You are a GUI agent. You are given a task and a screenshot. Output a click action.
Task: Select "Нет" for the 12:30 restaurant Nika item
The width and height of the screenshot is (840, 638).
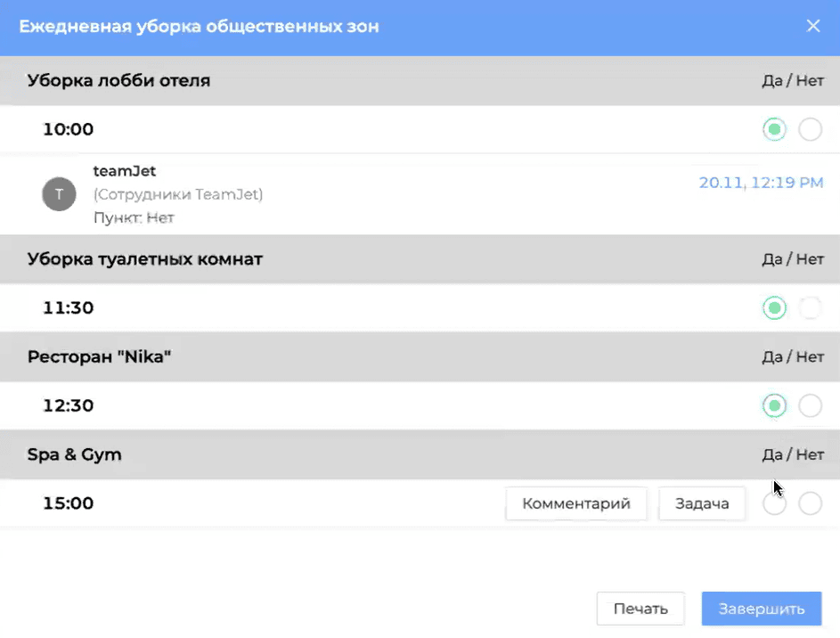(810, 406)
